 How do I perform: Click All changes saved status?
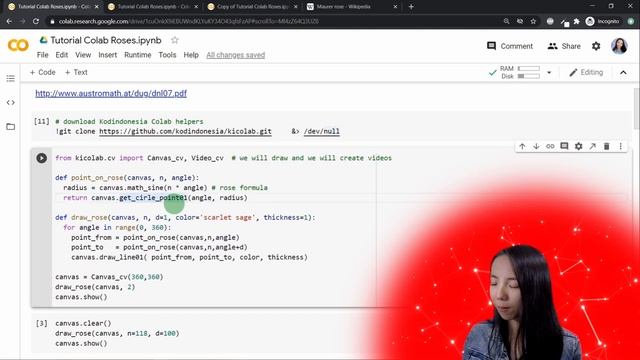tap(236, 55)
